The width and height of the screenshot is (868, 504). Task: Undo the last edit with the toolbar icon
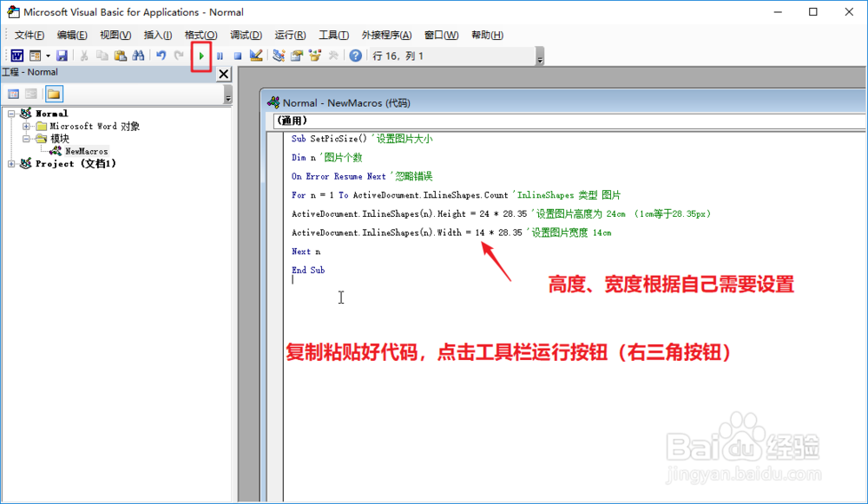161,55
